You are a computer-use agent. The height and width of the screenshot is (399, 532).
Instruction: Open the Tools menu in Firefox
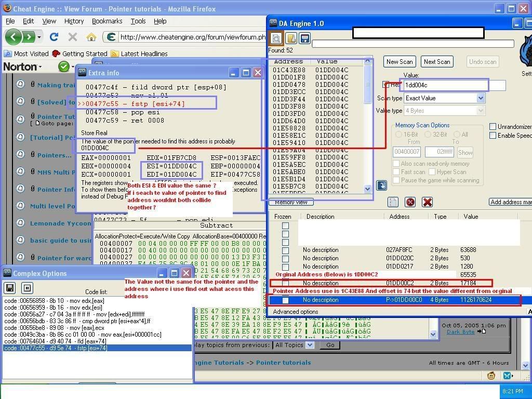click(138, 21)
